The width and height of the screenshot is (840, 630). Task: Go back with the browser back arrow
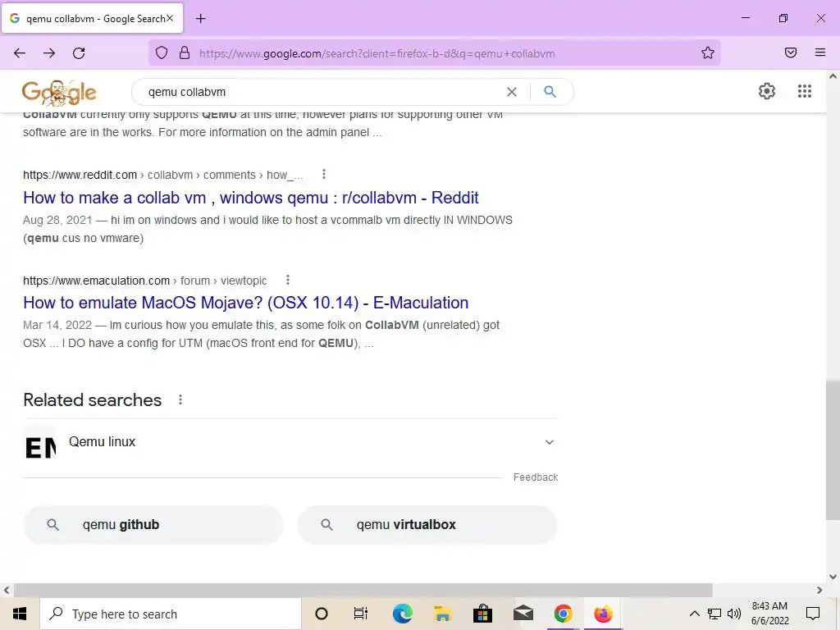pos(20,53)
